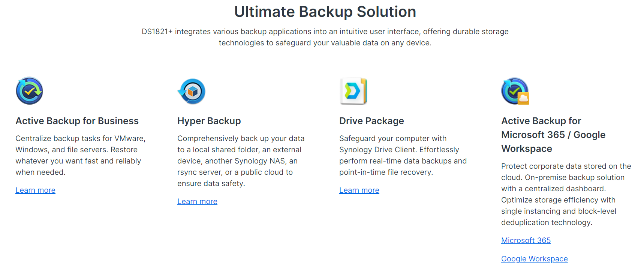This screenshot has width=644, height=276.
Task: Visit the Google Workspace link
Action: click(x=534, y=259)
